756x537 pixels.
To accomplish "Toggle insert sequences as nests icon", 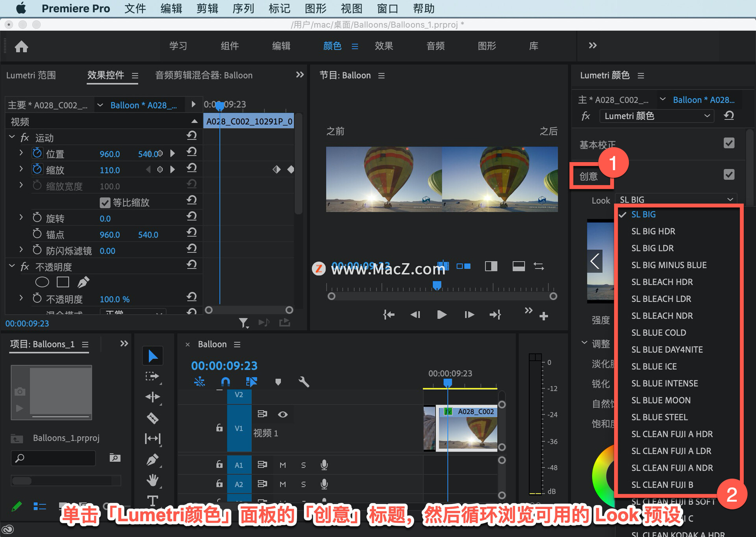I will point(200,381).
